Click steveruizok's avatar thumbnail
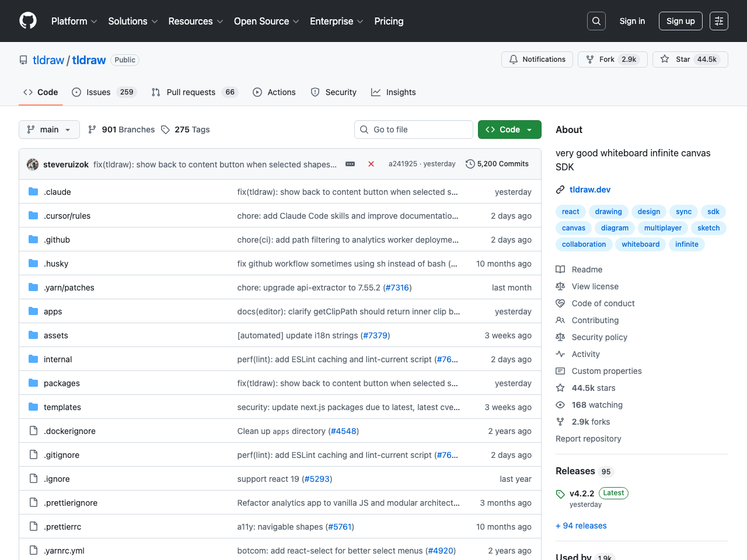 tap(33, 164)
